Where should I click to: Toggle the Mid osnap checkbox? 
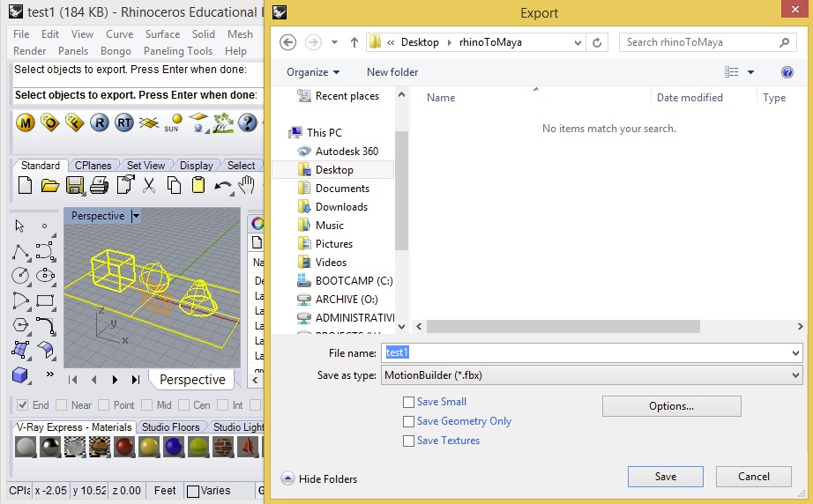146,405
